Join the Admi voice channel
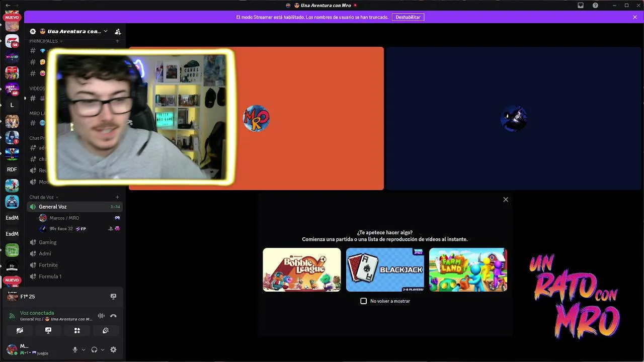Viewport: 644px width, 362px height. pos(74,253)
